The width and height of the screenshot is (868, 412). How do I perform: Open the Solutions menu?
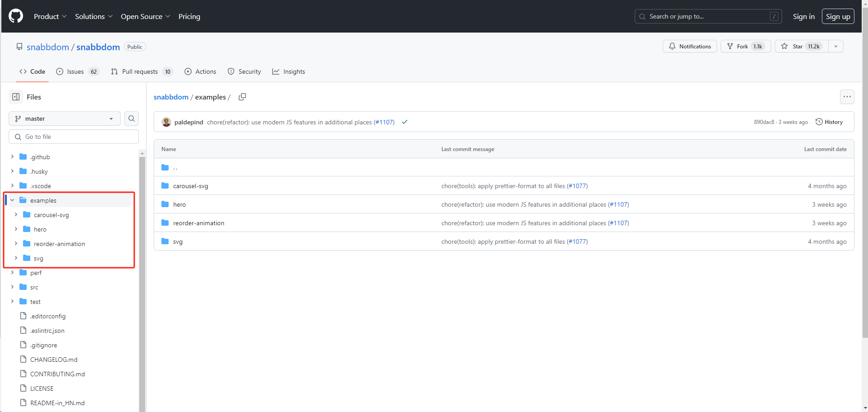[94, 16]
